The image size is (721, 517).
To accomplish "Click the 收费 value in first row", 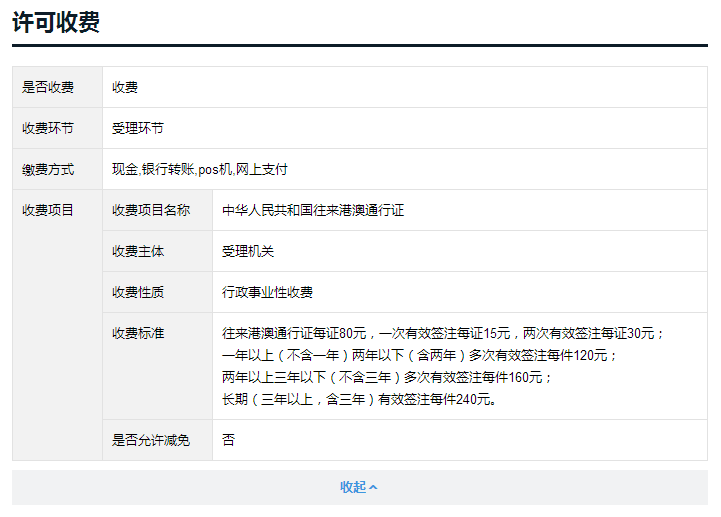I will 125,87.
